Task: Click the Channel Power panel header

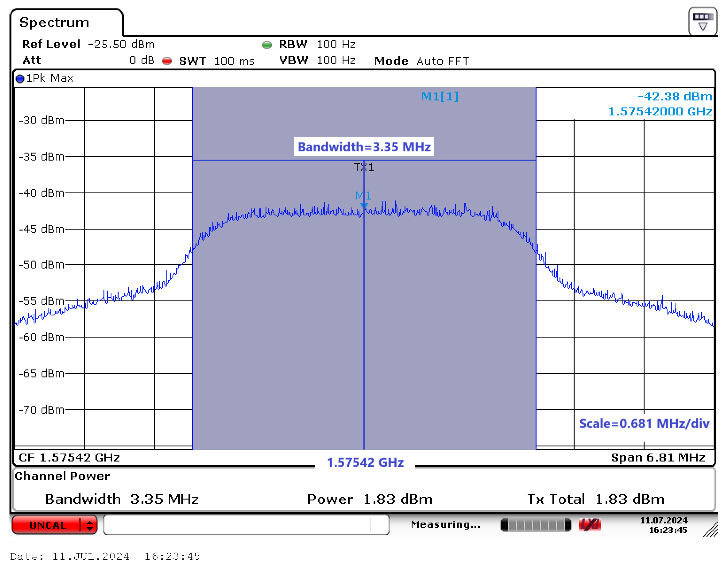Action: 62,476
